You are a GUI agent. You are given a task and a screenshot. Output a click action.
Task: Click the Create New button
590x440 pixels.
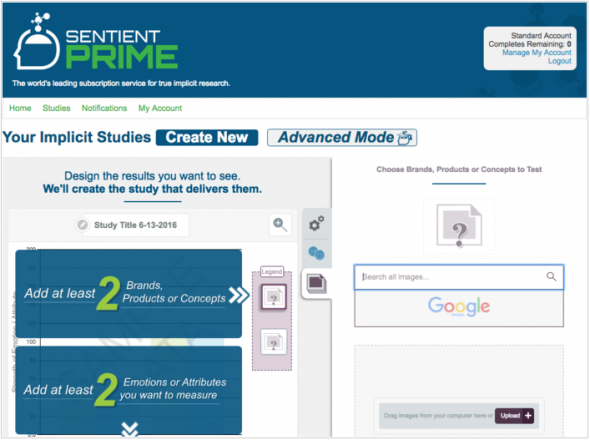point(207,137)
